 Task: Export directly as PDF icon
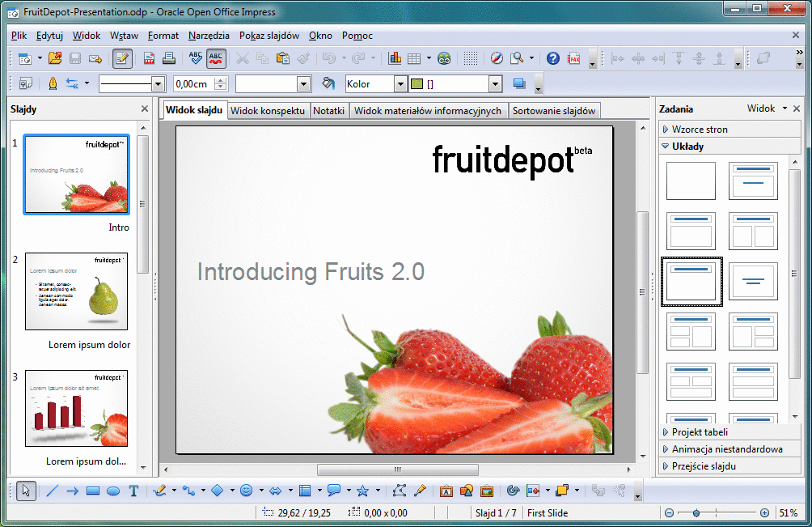pos(149,58)
